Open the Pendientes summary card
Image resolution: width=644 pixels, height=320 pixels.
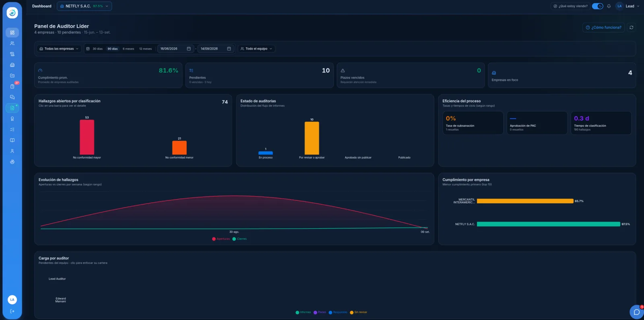[x=260, y=75]
